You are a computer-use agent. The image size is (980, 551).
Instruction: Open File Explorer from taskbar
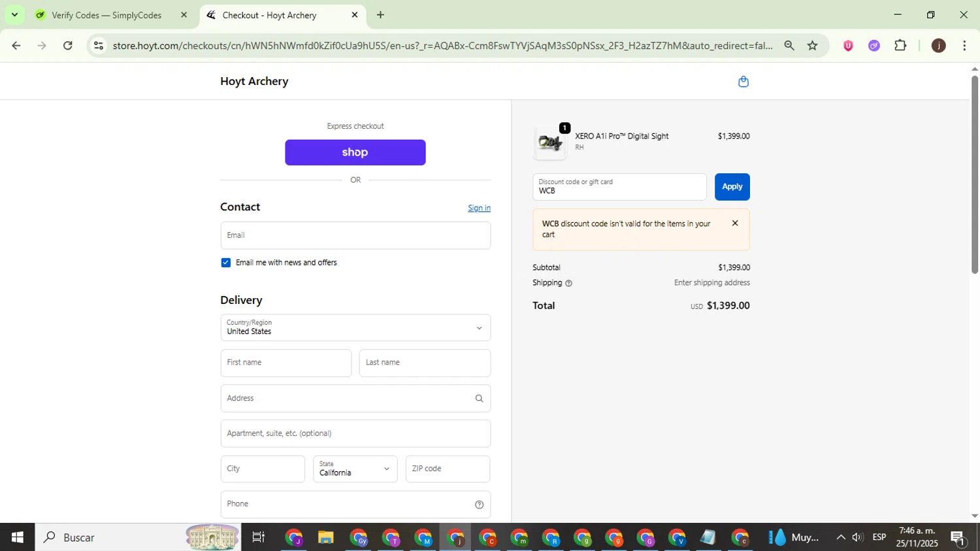[x=325, y=537]
